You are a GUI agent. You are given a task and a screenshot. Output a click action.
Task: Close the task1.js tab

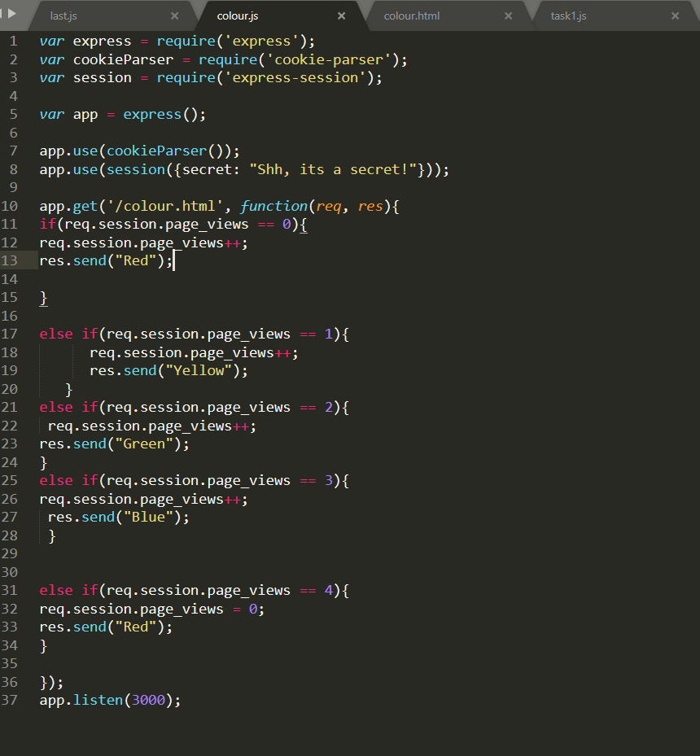675,15
